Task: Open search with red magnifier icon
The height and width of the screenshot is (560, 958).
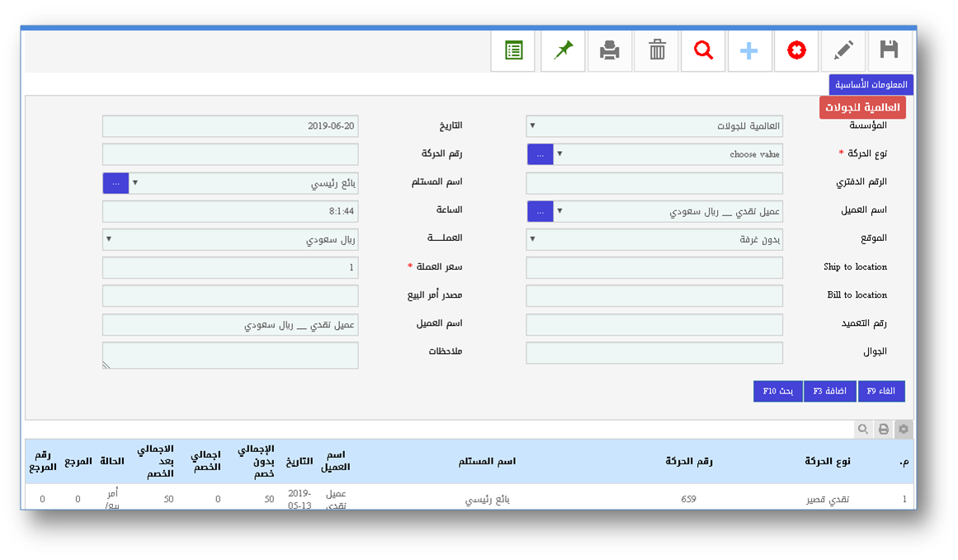Action: point(703,51)
